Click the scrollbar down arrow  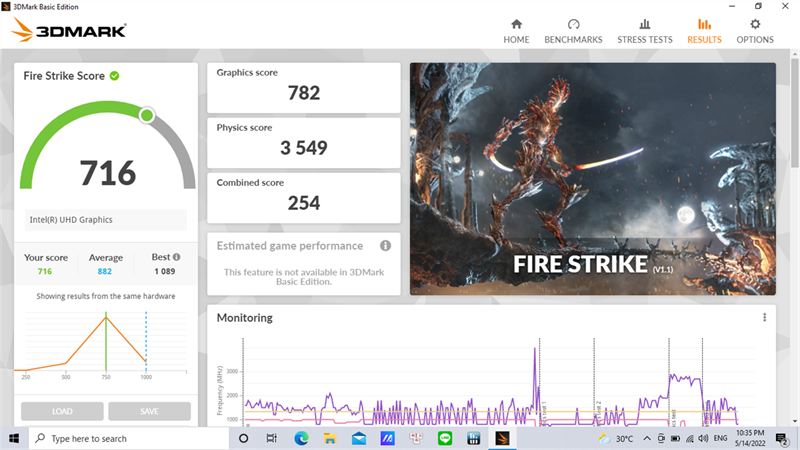(795, 422)
